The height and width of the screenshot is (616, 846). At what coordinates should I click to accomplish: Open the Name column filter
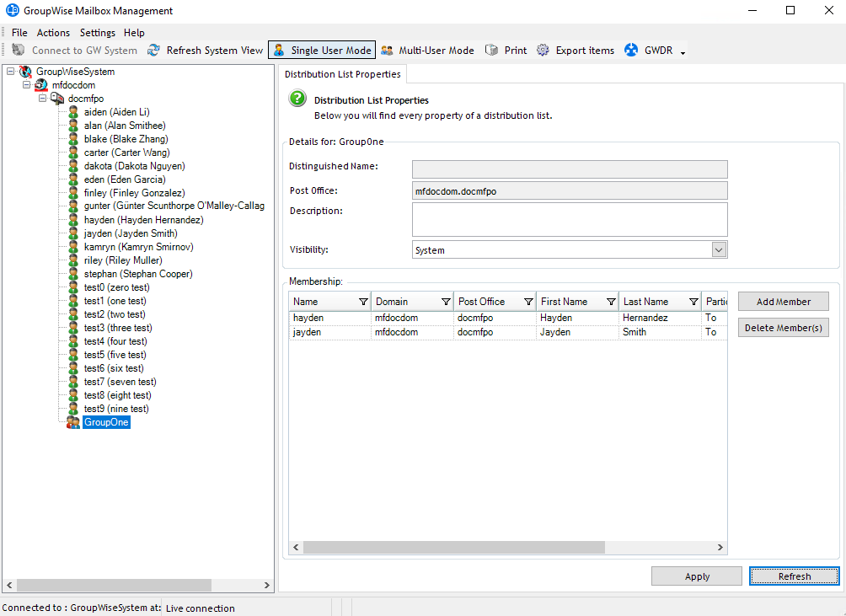363,302
